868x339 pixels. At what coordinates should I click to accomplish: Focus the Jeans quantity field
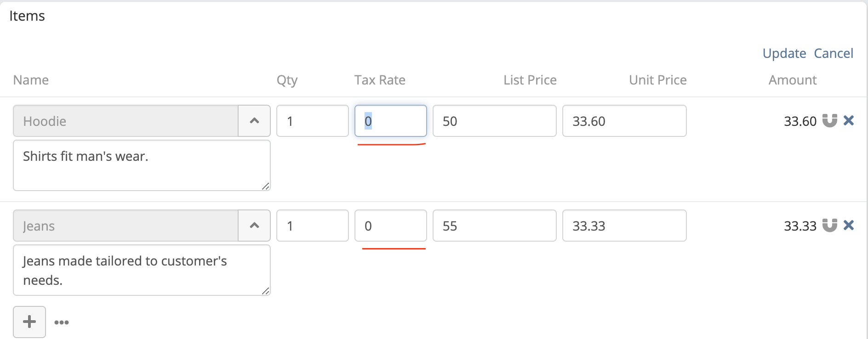coord(313,226)
